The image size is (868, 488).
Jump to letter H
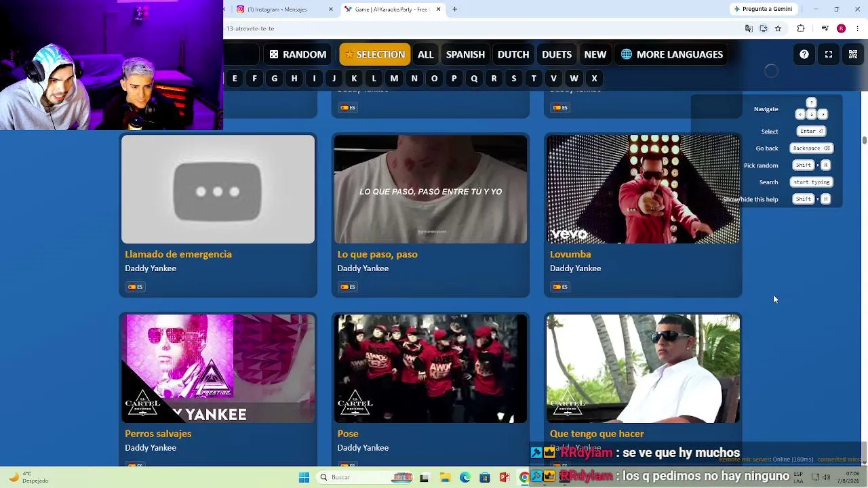click(294, 79)
